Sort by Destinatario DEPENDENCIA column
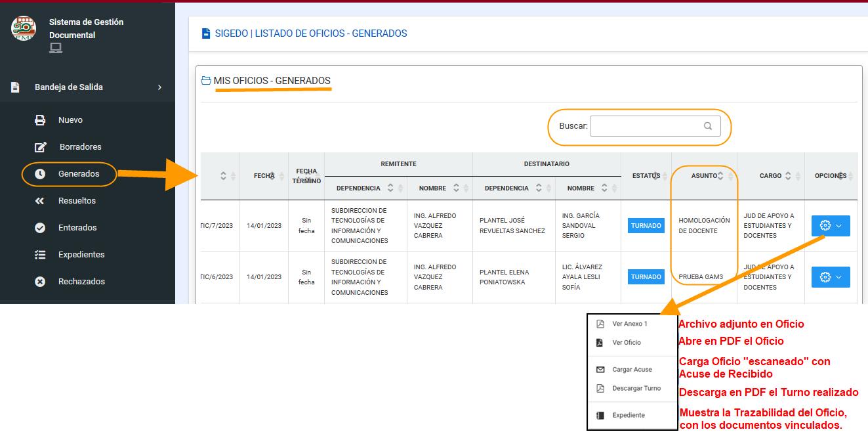The image size is (868, 438). tap(514, 188)
